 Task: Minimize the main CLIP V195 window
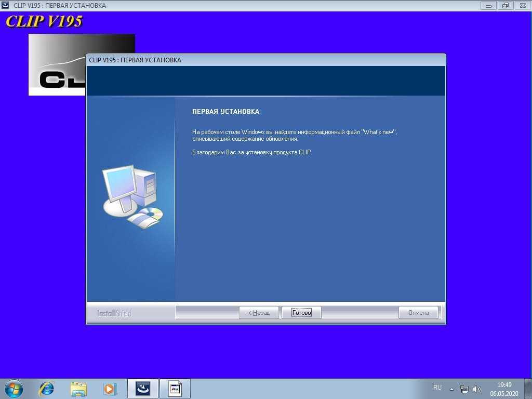coord(488,5)
